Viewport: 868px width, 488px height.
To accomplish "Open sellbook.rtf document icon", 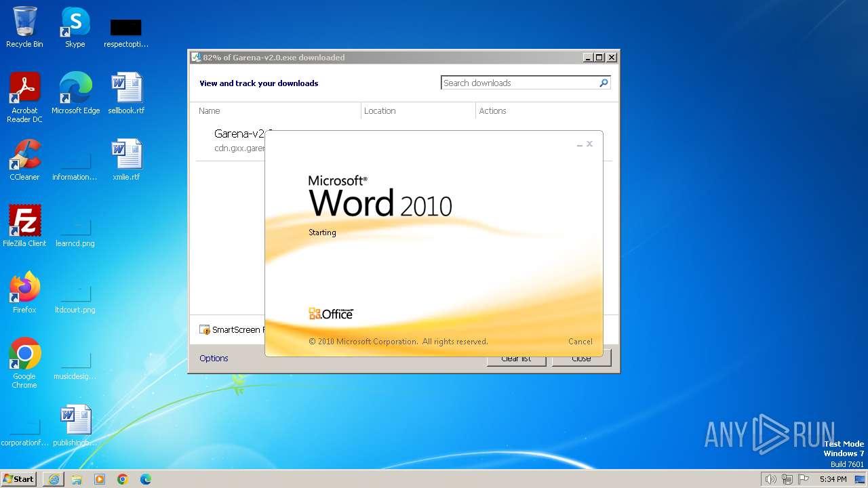I will [126, 93].
